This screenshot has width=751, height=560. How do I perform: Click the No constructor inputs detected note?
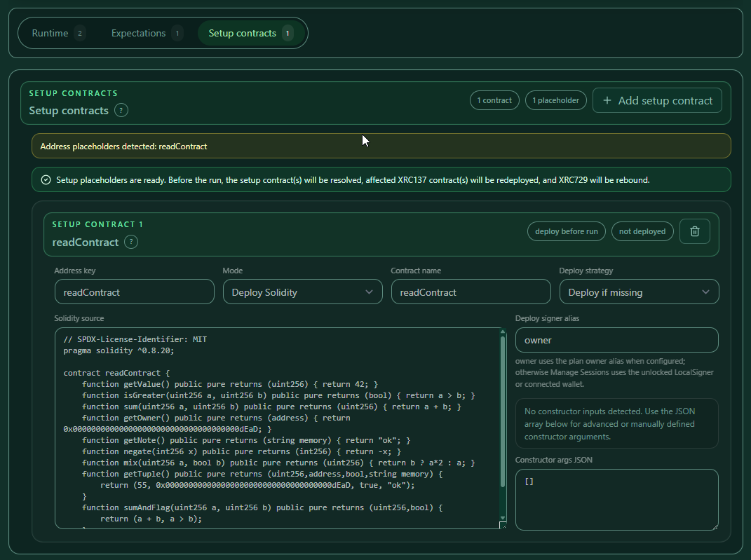617,423
